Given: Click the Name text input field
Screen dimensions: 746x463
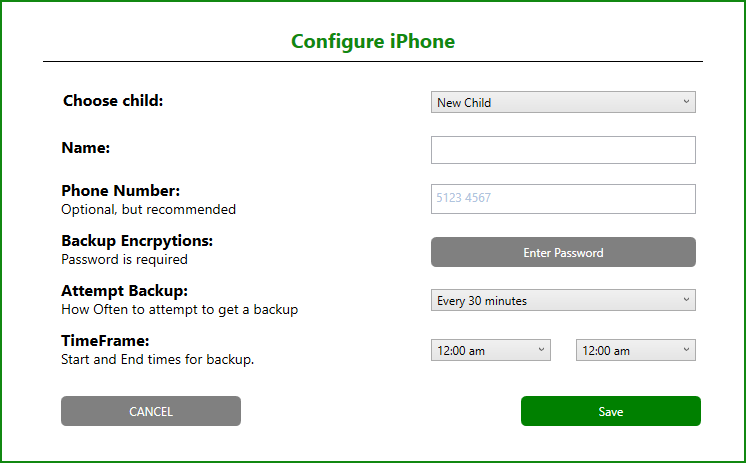Looking at the screenshot, I should pyautogui.click(x=563, y=150).
